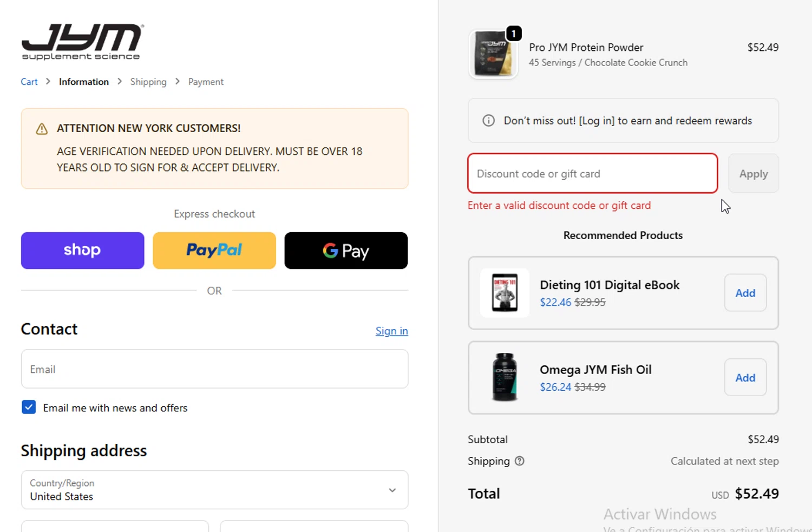The image size is (812, 532).
Task: Click the "Calculated at next step" shipping text
Action: [725, 461]
